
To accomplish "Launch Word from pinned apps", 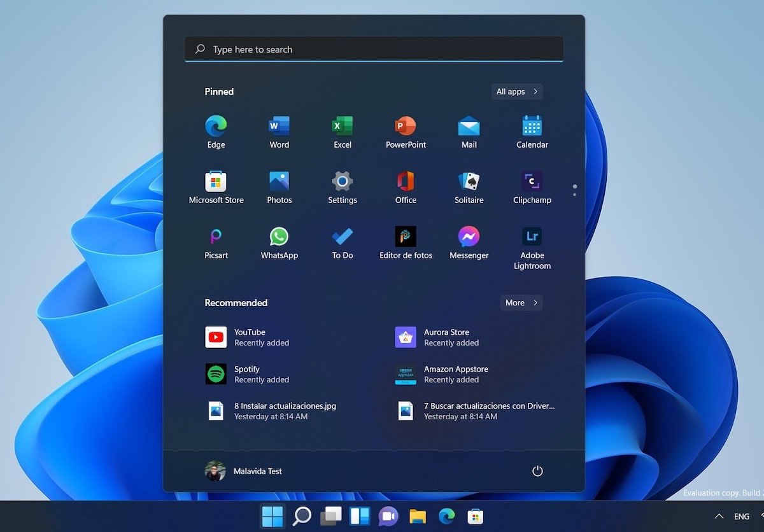I will [279, 132].
